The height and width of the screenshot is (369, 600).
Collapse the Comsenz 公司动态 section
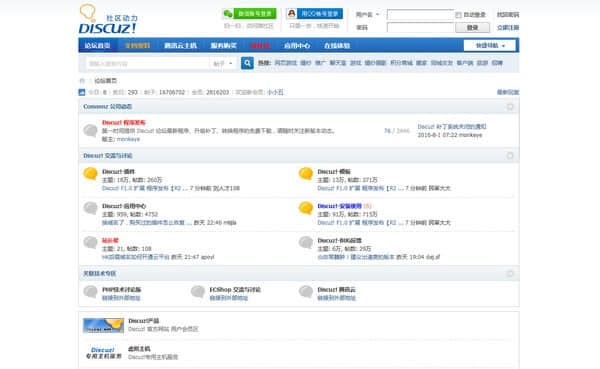click(510, 106)
